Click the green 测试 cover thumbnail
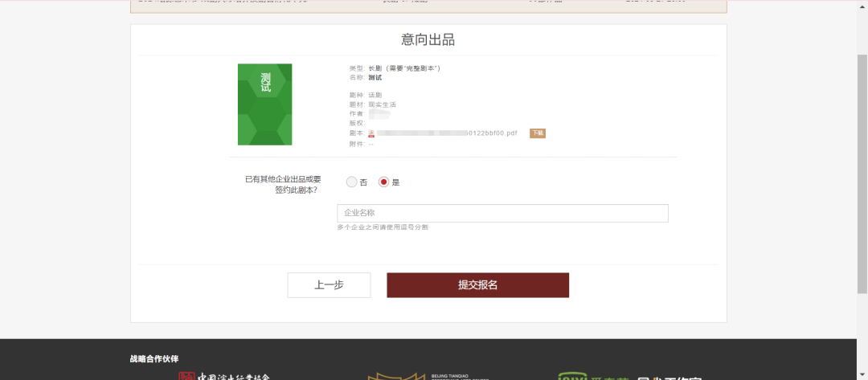 coord(264,104)
